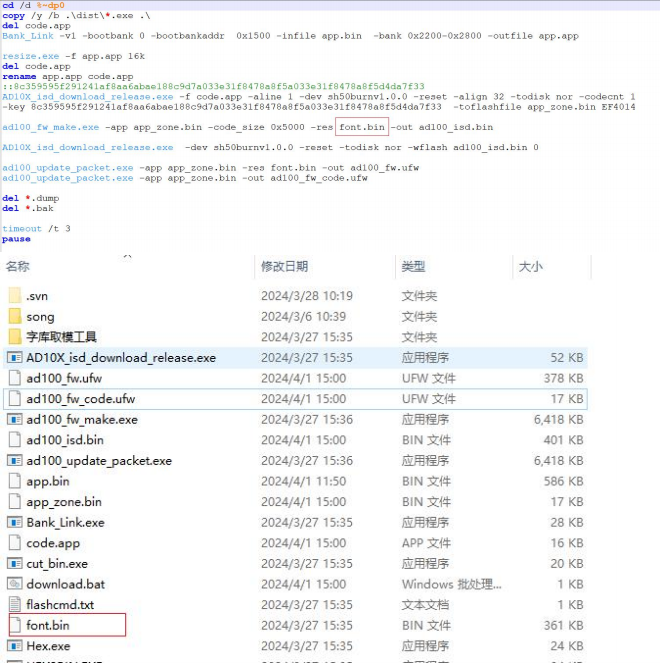Sort files by the 类型 column header
660x663 pixels.
[413, 266]
